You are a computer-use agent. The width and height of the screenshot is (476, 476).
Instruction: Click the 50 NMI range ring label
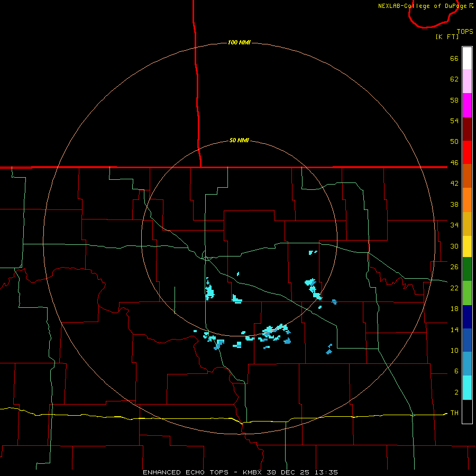[239, 140]
